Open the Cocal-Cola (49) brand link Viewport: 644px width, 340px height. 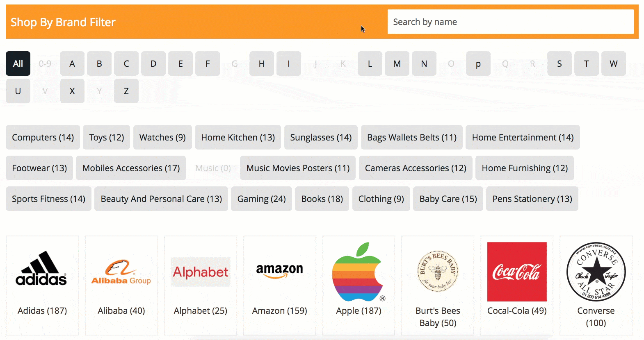[x=517, y=311]
